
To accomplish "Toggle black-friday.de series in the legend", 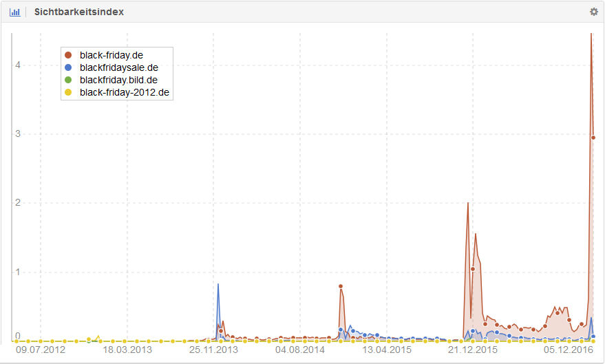I will (111, 55).
